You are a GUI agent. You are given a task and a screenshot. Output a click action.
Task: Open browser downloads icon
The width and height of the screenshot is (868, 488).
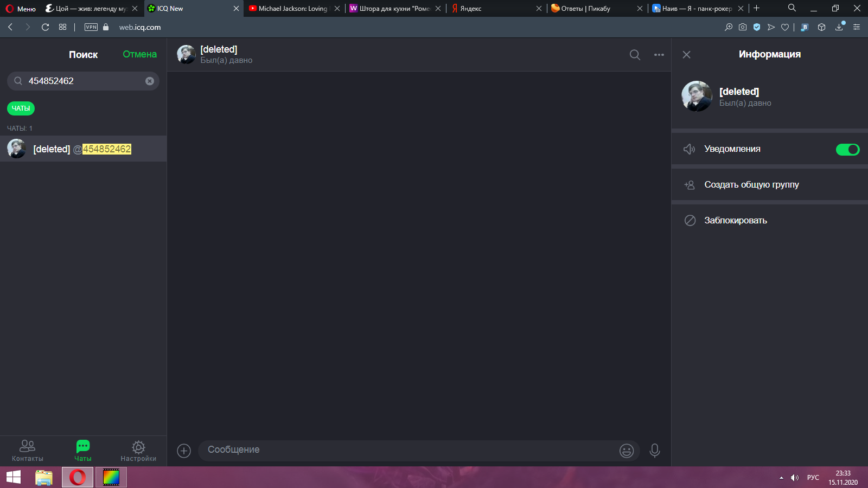coord(839,27)
